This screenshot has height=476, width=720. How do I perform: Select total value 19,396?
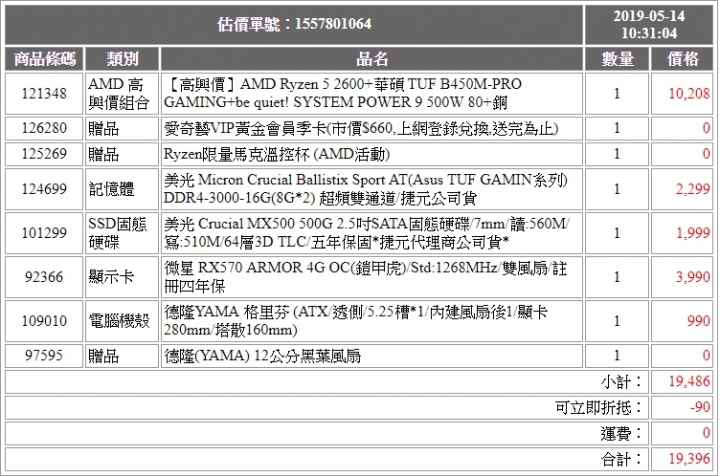pyautogui.click(x=689, y=459)
